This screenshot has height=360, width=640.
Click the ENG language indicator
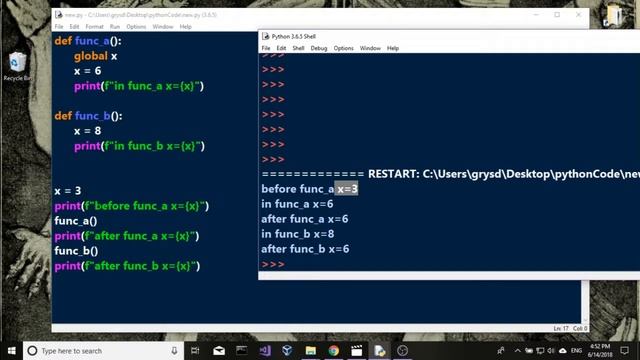(576, 351)
